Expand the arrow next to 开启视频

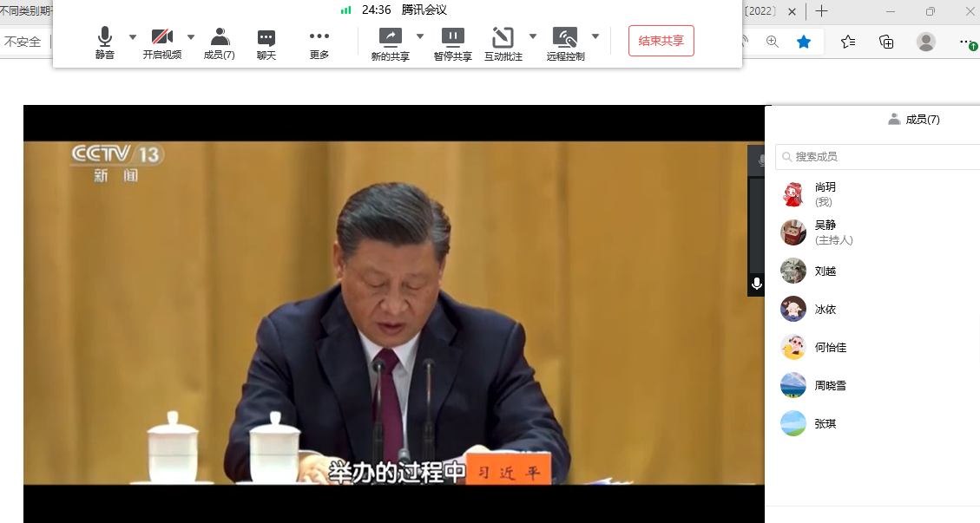point(191,37)
